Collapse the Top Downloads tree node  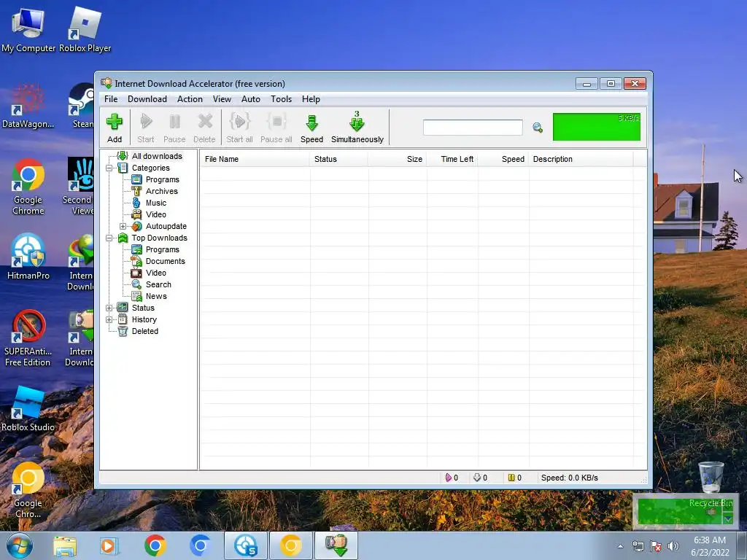pyautogui.click(x=109, y=238)
